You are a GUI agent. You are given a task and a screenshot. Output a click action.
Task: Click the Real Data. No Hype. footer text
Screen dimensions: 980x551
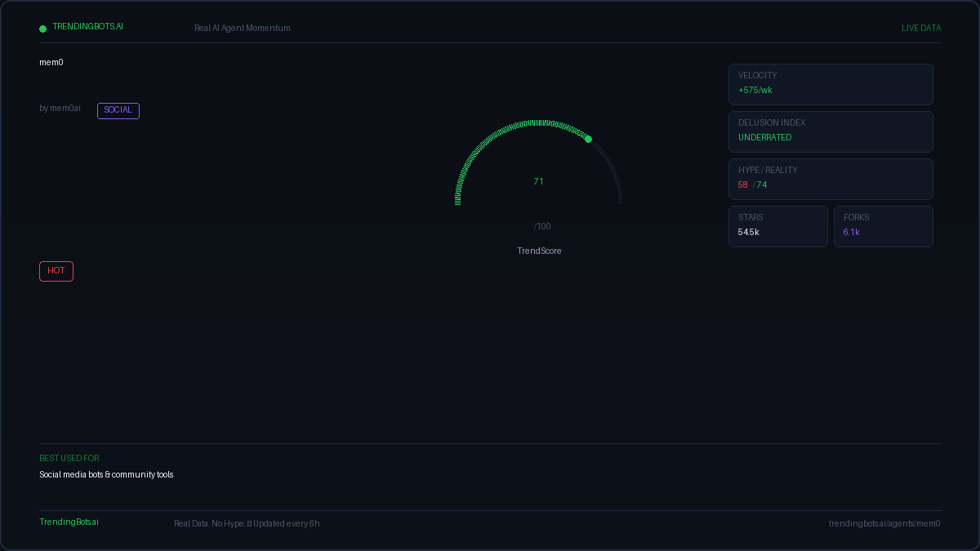209,523
